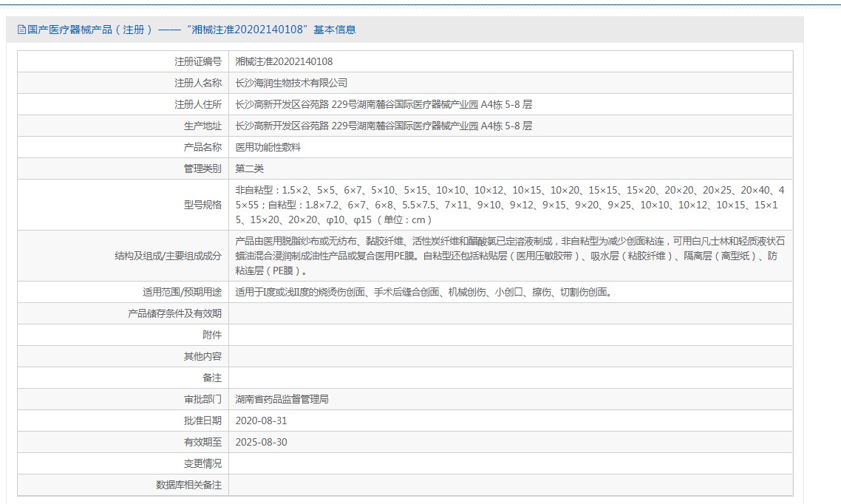Select the specifications text starting with 非自粘型
This screenshot has height=504, width=841.
(510, 205)
